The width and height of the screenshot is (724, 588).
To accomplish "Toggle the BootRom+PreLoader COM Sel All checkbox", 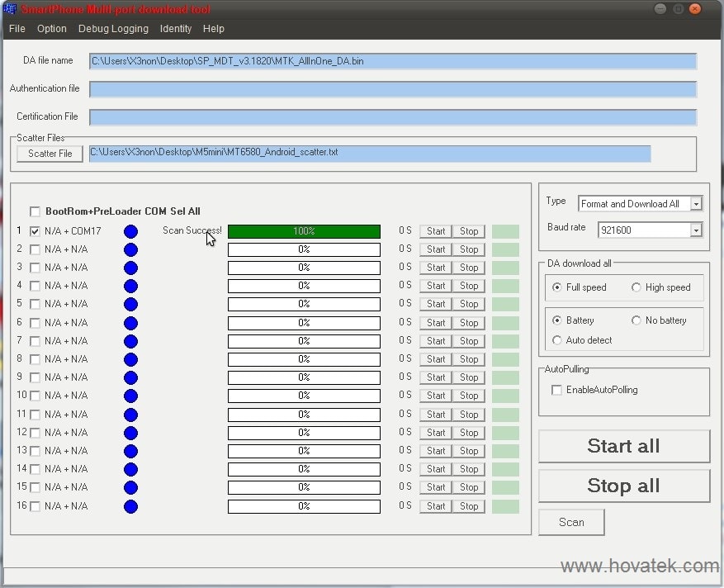I will pos(35,211).
